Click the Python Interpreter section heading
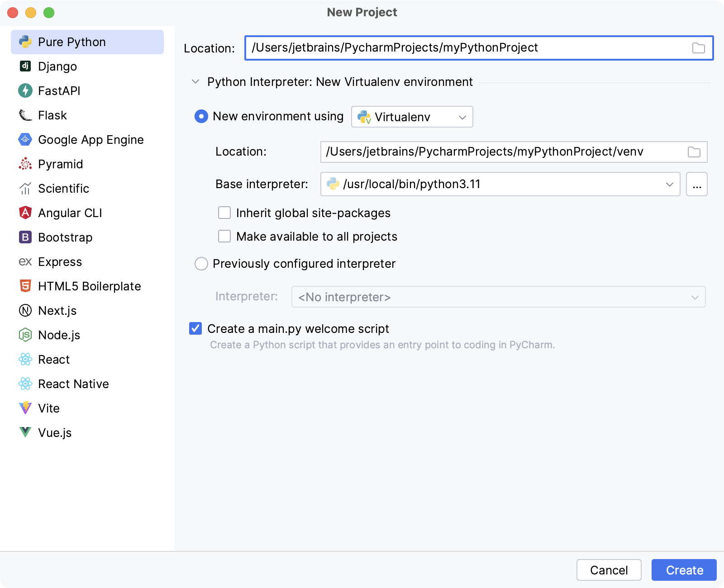Screen dimensions: 724x588 point(340,82)
